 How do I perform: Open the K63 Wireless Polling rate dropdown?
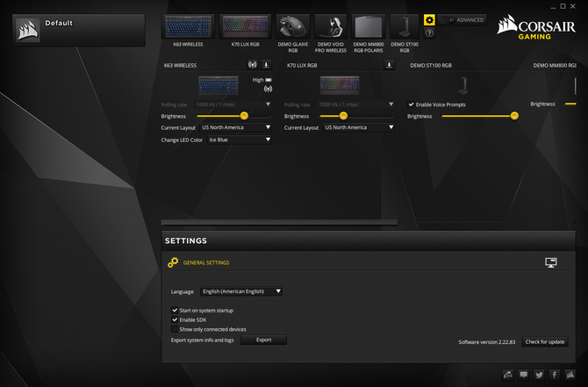click(x=233, y=104)
